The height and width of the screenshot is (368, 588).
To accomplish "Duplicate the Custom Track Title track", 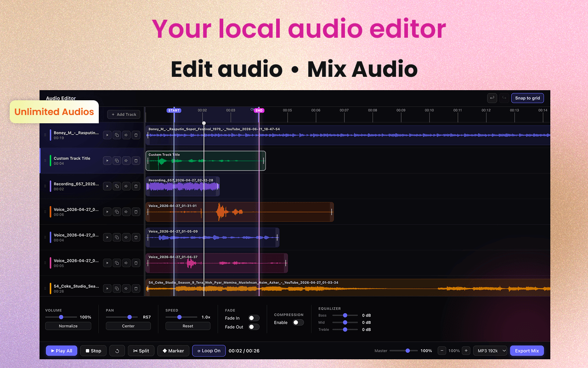I will (117, 161).
